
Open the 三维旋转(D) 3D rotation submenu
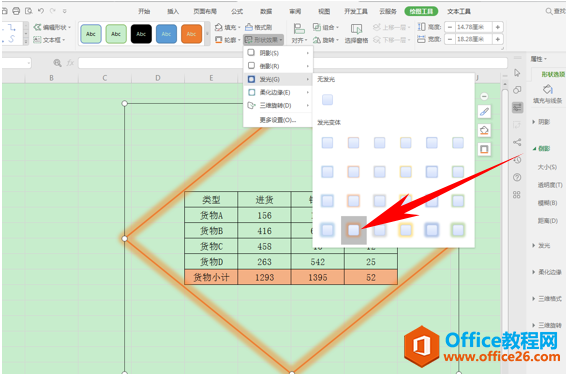pos(278,105)
